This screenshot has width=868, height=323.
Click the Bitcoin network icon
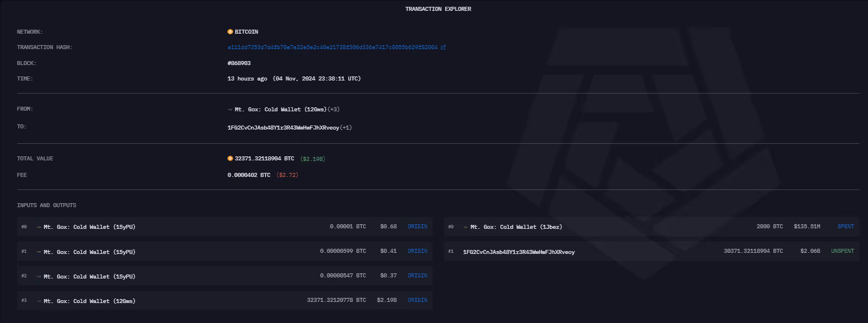(230, 32)
